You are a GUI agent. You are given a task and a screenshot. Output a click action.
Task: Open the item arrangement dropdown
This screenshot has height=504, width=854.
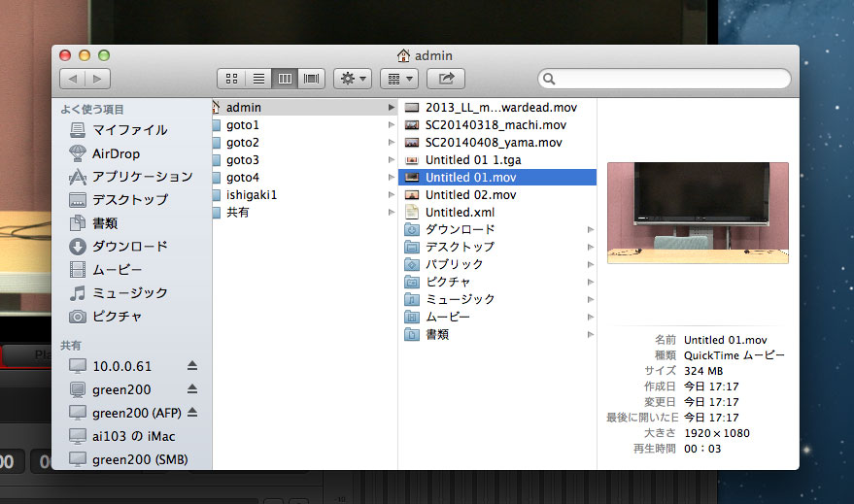click(x=399, y=79)
